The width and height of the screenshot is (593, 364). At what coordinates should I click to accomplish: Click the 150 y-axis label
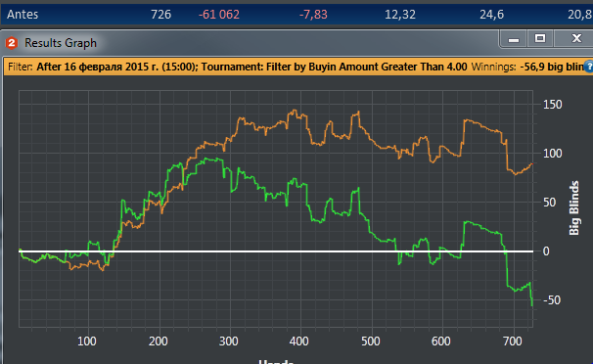(x=552, y=105)
